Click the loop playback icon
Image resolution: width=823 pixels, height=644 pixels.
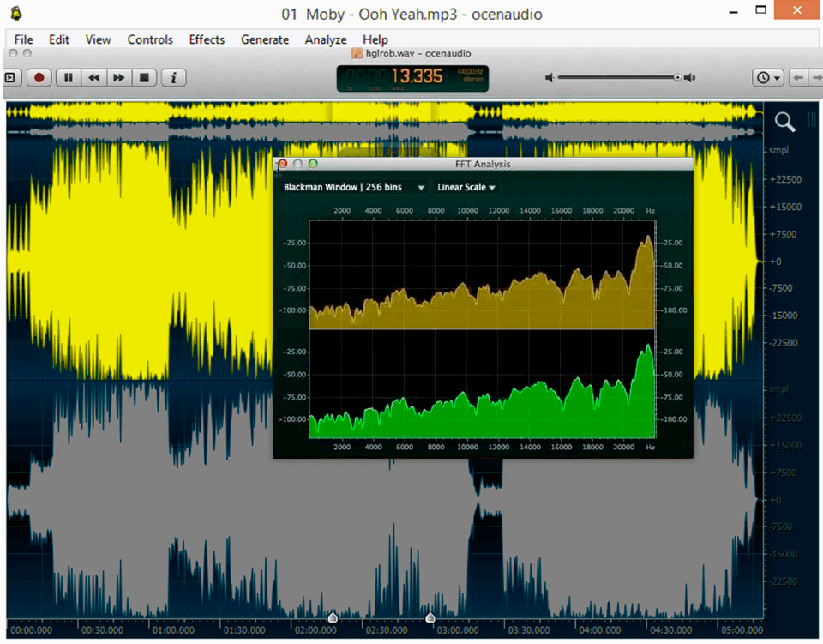(x=11, y=77)
